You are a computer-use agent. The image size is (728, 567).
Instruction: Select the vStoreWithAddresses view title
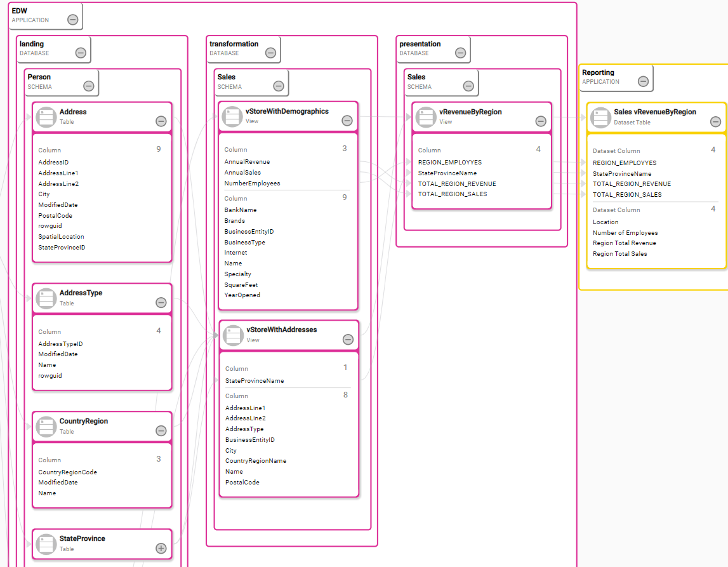pyautogui.click(x=282, y=330)
